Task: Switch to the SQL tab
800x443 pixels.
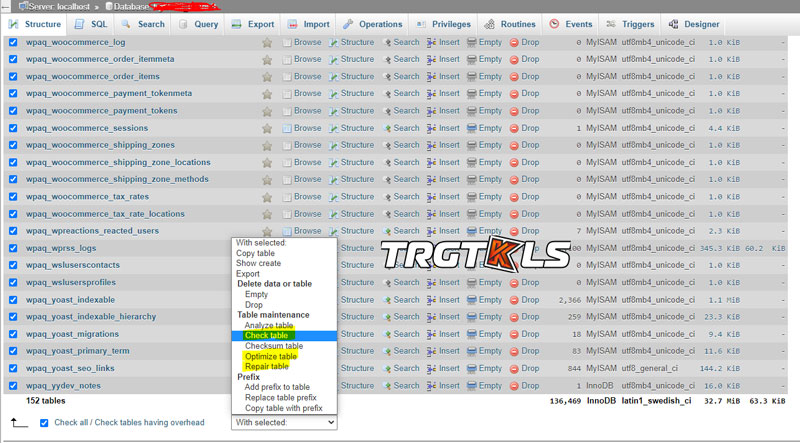Action: coord(92,24)
